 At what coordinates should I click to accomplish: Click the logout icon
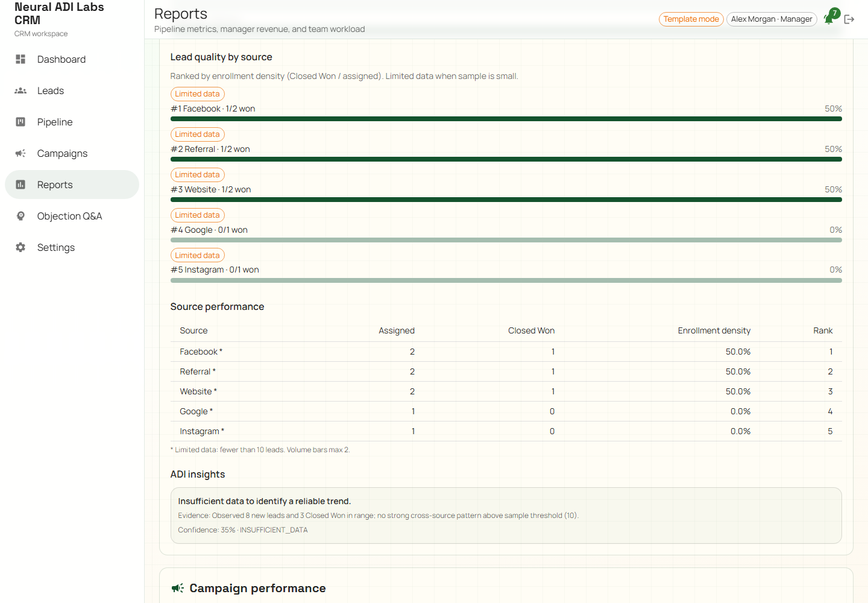(849, 19)
